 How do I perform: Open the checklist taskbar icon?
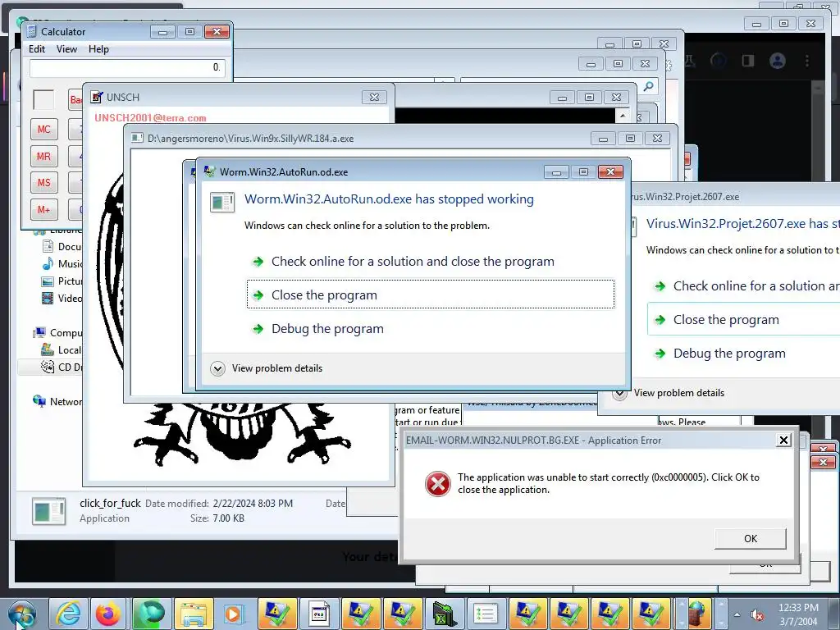pos(486,614)
